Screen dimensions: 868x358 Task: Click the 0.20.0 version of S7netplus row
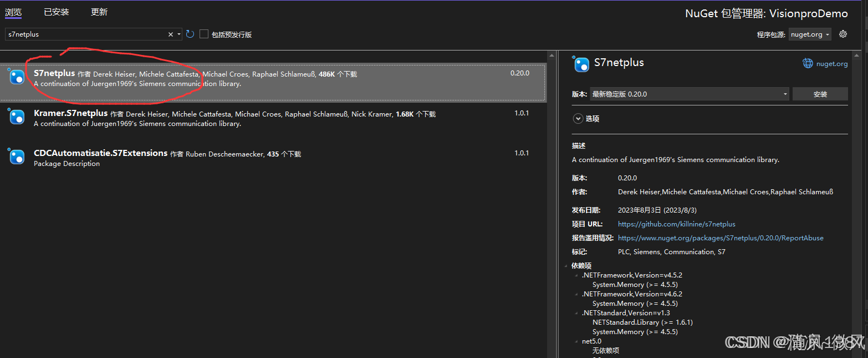coord(520,73)
